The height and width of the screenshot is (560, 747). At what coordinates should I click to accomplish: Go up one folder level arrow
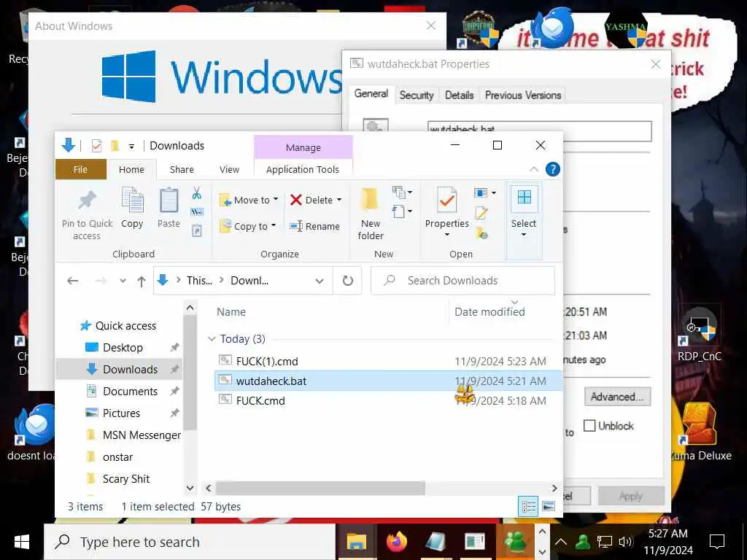[141, 281]
